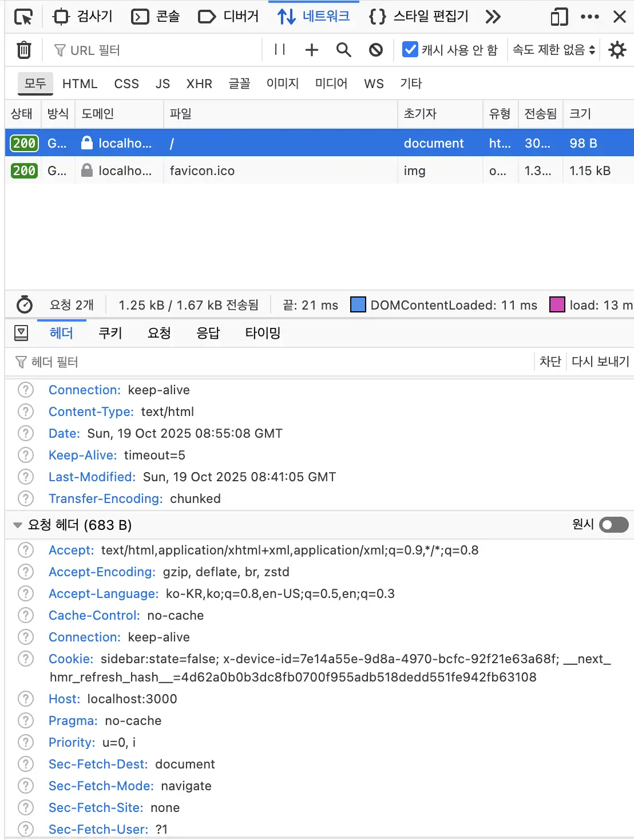Switch to the 콘솔 tab
This screenshot has height=840, width=634.
coord(154,17)
